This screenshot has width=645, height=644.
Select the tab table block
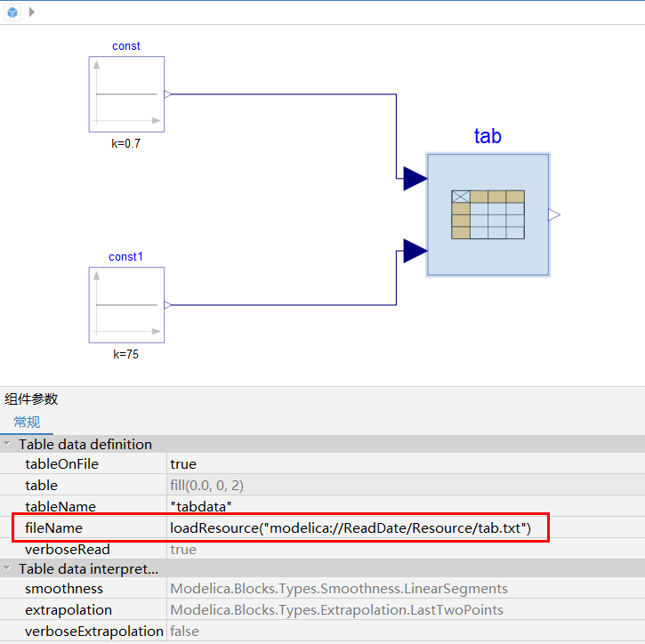488,214
